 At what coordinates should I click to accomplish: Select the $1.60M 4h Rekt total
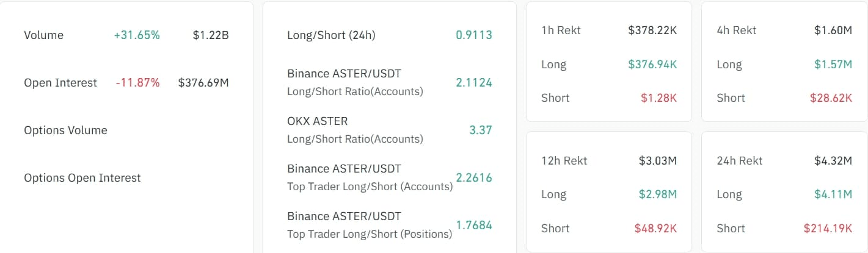(833, 30)
